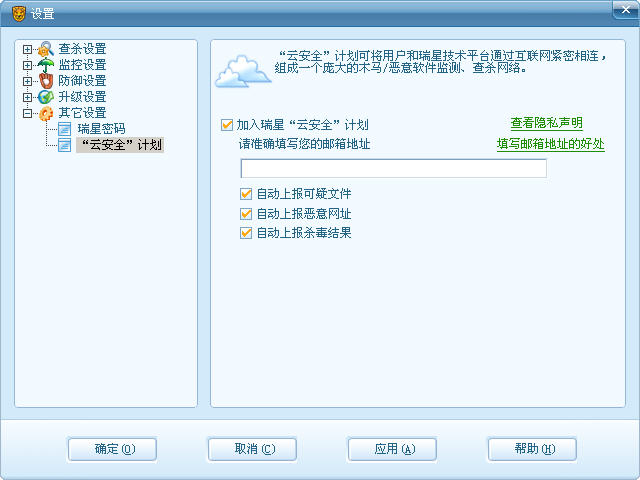Screen dimensions: 640x480
Task: Open the 填写邮箱地址的好处 link
Action: pos(551,144)
